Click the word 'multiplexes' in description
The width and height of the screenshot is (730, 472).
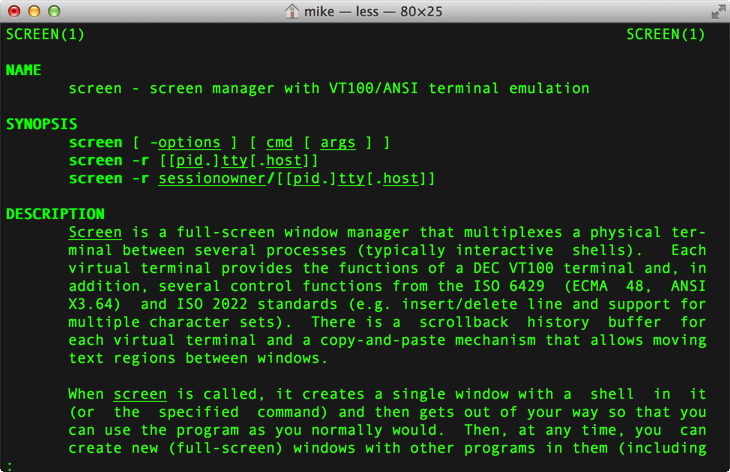tap(513, 232)
